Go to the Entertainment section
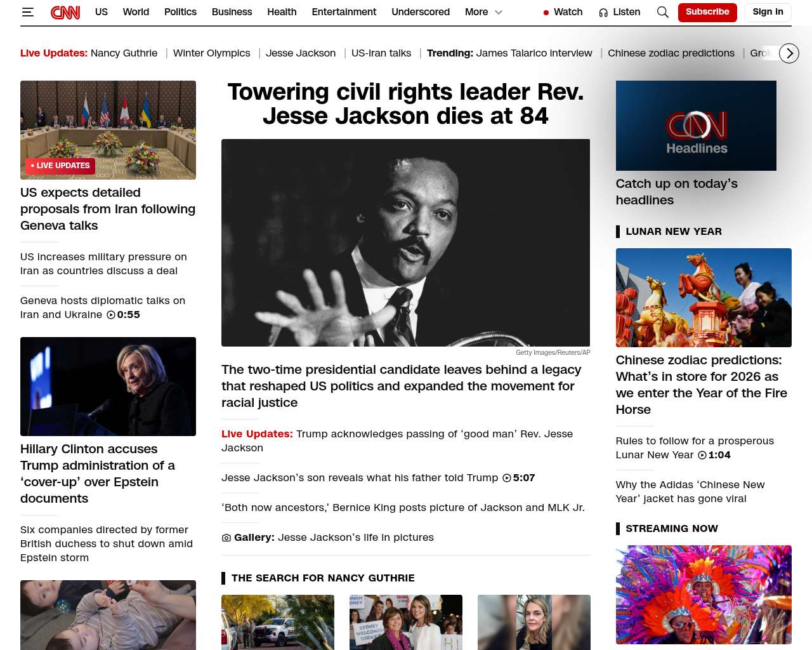The image size is (812, 650). [344, 12]
